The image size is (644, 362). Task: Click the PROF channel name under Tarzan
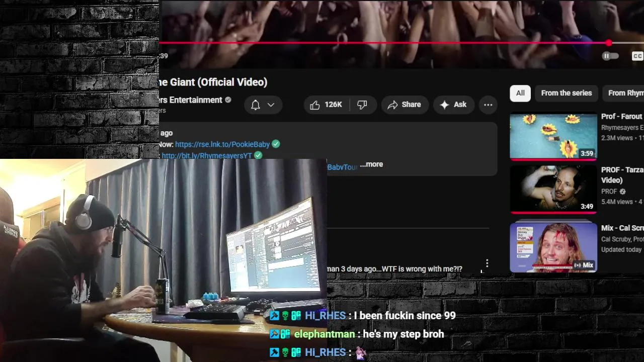609,192
